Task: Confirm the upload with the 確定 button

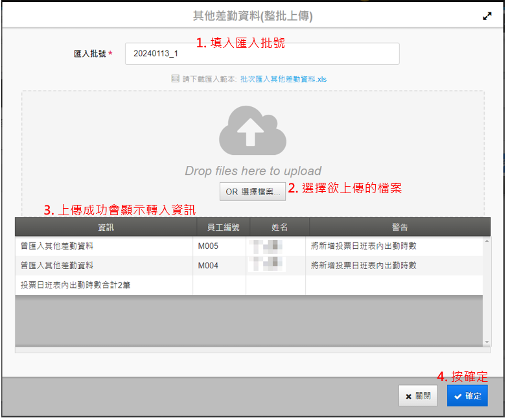Action: pyautogui.click(x=467, y=396)
